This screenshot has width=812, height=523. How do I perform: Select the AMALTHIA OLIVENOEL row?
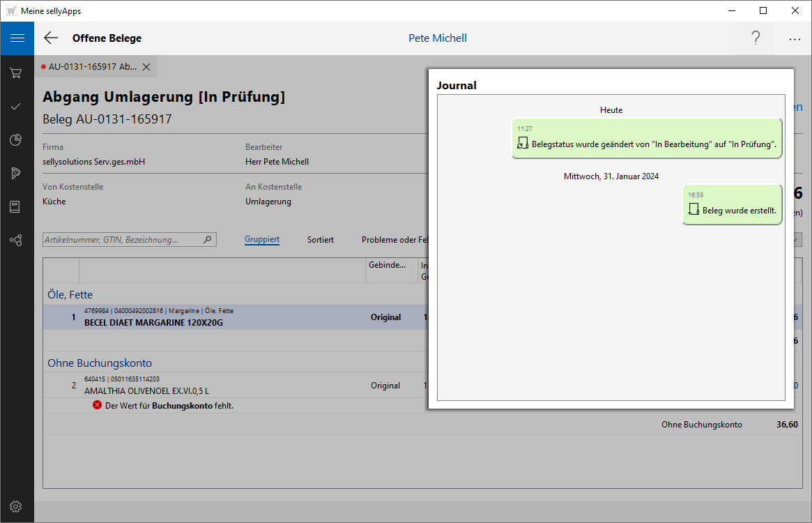point(209,386)
